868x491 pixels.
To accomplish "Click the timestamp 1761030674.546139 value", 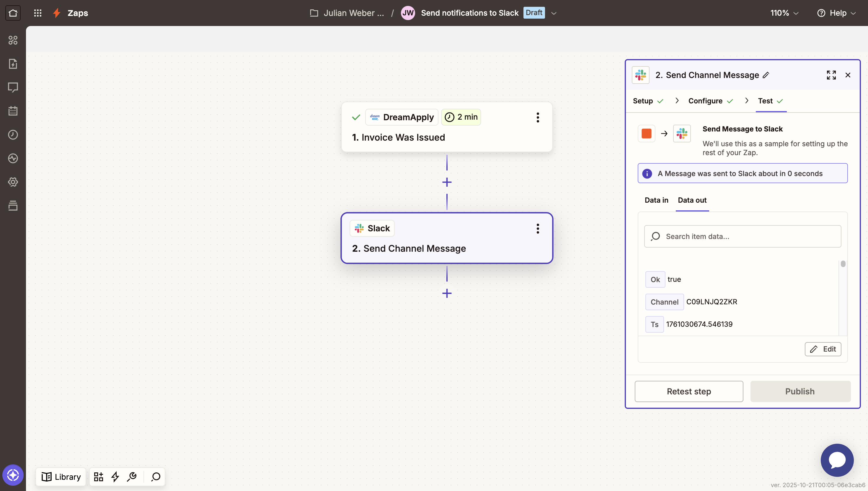I will tap(699, 324).
